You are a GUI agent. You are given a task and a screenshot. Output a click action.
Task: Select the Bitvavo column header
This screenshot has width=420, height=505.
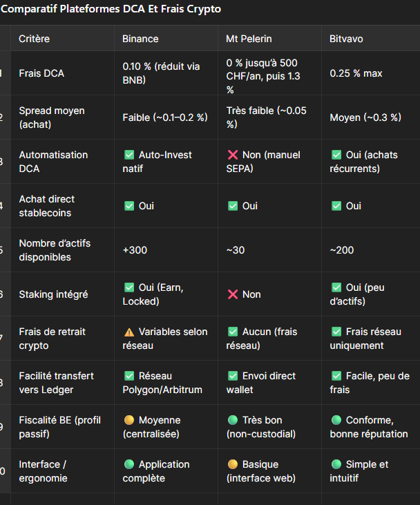346,39
